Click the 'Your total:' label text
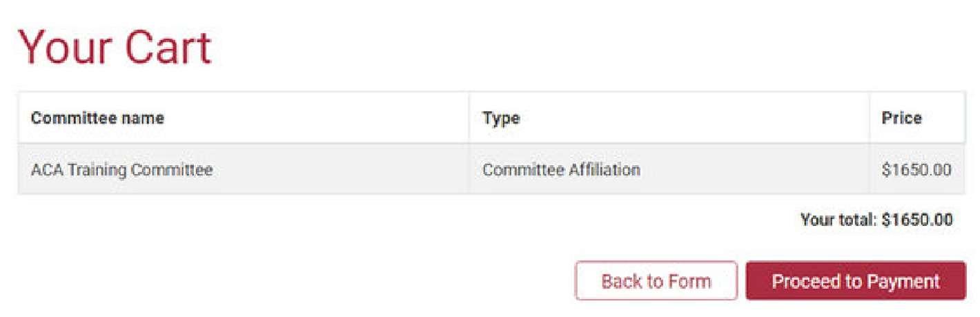 coord(839,220)
